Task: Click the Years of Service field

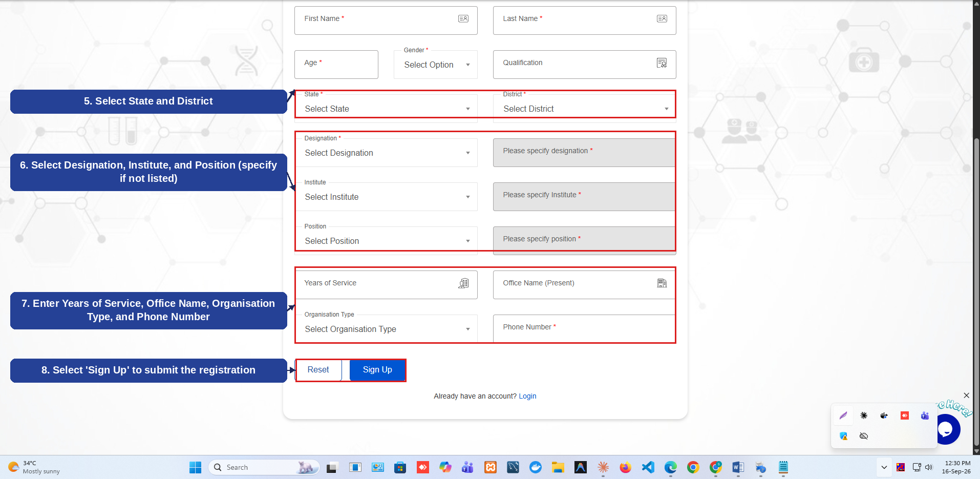Action: click(386, 285)
